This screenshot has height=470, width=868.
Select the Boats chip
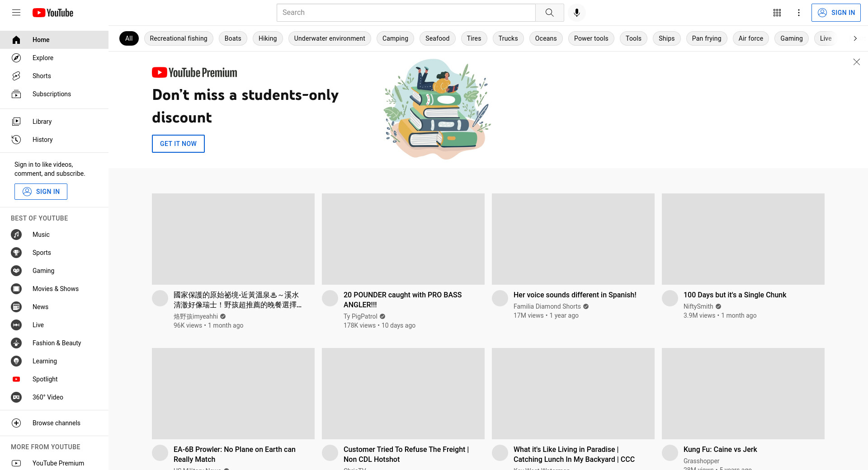(x=233, y=38)
